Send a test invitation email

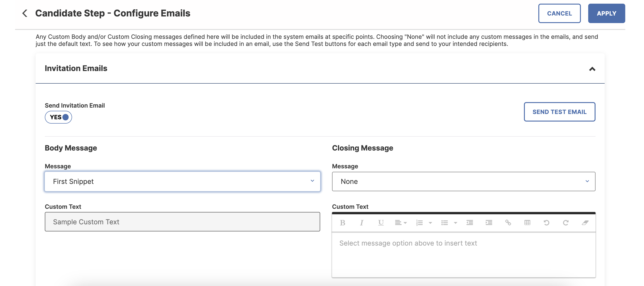point(559,112)
